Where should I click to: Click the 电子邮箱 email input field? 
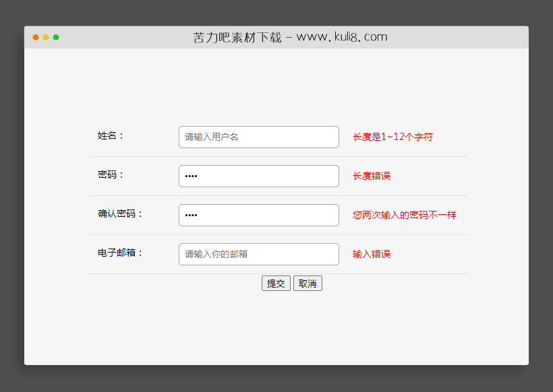258,254
